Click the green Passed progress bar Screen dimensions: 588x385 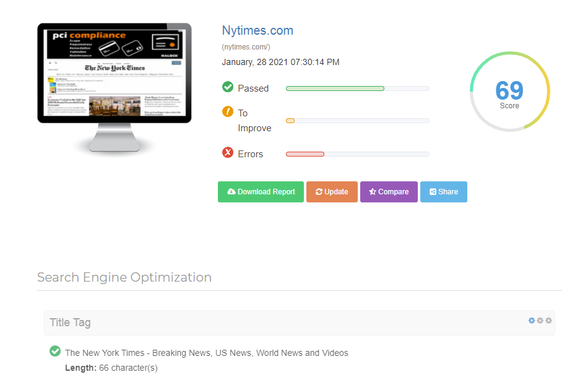(357, 89)
